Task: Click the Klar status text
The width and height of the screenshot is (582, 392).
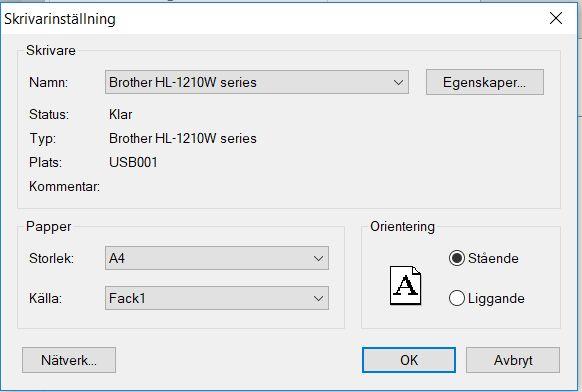Action: (120, 114)
